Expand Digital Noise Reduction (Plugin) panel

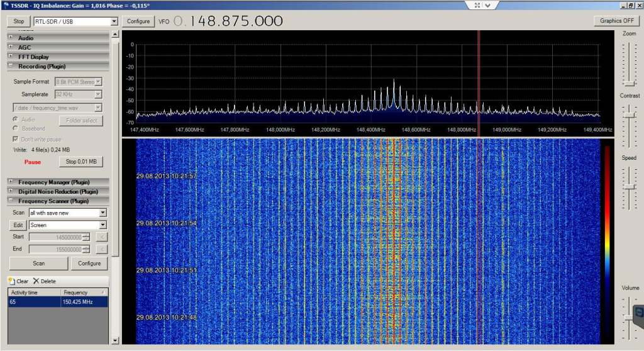pos(11,191)
